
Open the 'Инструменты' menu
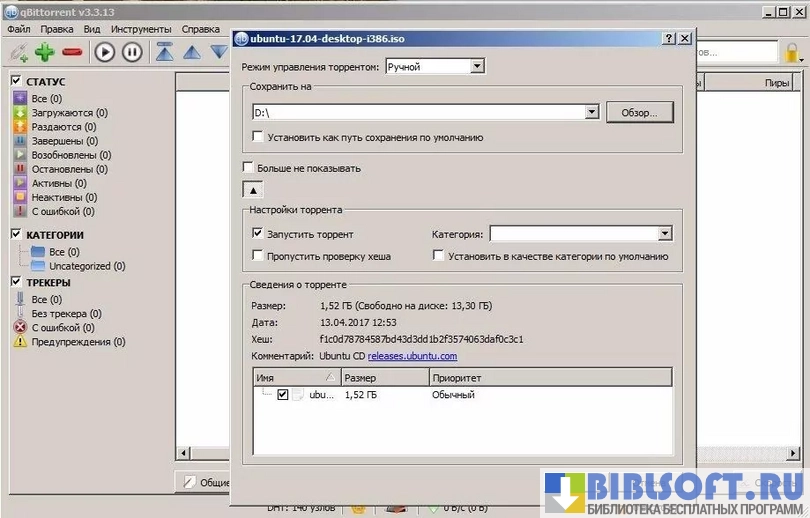141,29
